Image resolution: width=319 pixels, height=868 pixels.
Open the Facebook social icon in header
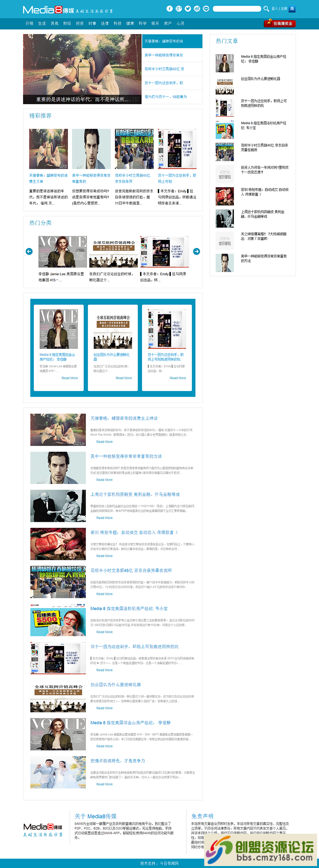[170, 9]
